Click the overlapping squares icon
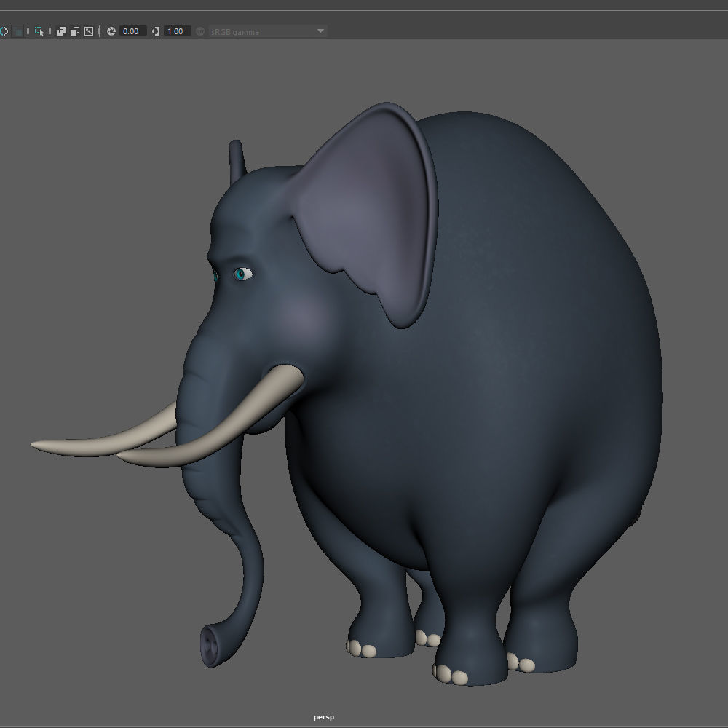This screenshot has height=728, width=728. [x=61, y=31]
